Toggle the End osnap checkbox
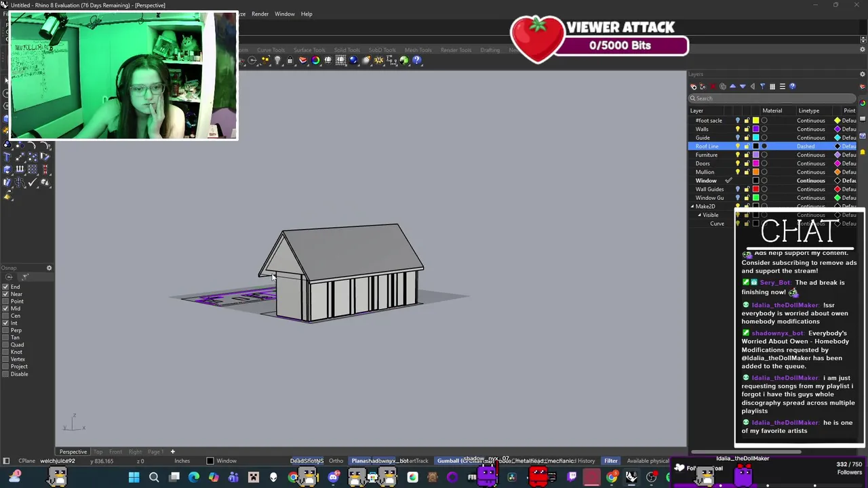868x488 pixels. 5,287
